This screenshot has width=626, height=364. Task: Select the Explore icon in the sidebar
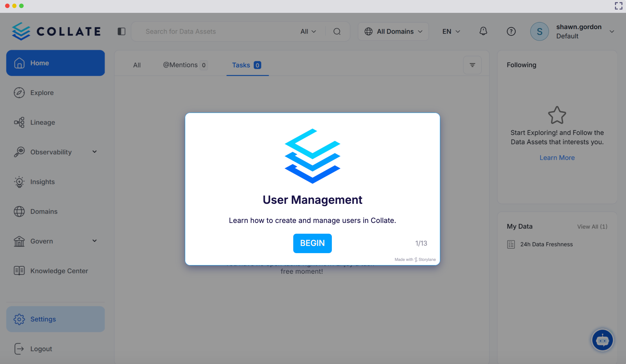click(19, 93)
